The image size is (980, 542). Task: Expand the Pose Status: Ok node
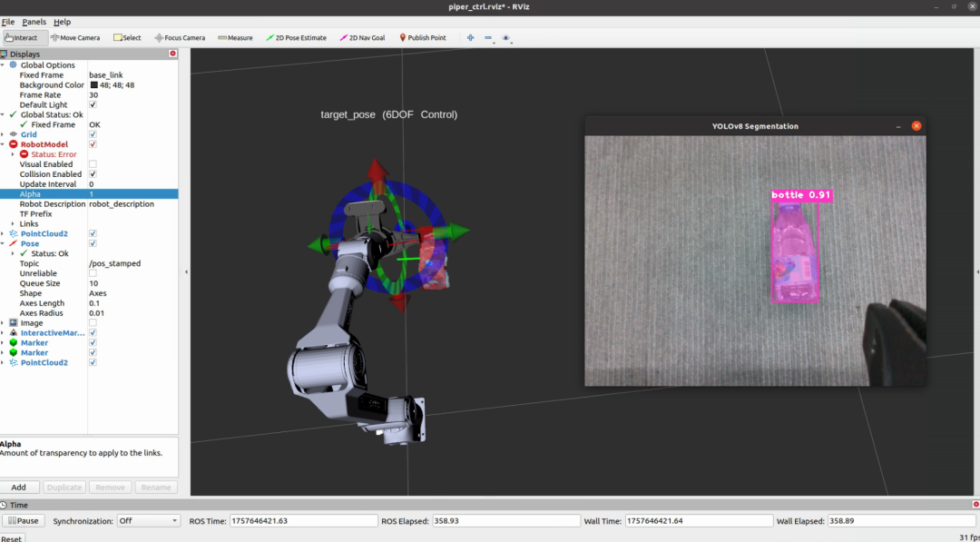[13, 254]
